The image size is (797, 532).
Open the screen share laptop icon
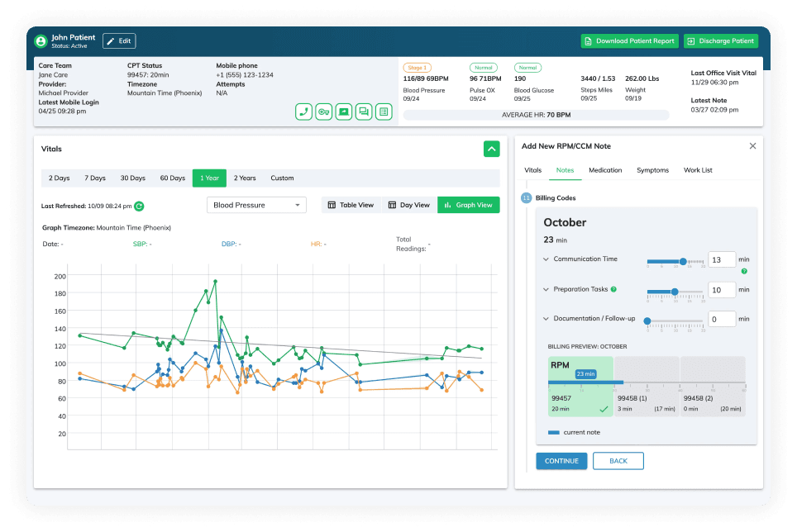coord(343,112)
